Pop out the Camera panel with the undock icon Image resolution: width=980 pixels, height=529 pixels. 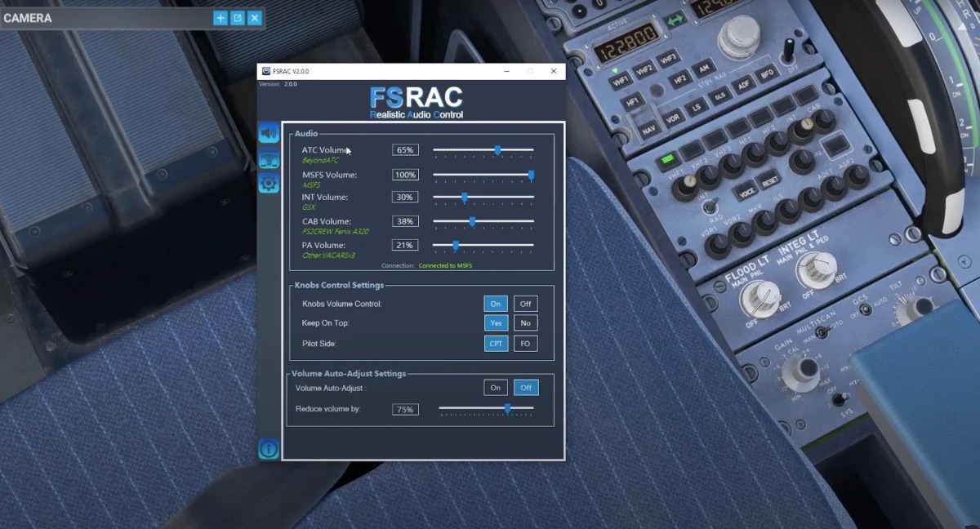point(237,18)
